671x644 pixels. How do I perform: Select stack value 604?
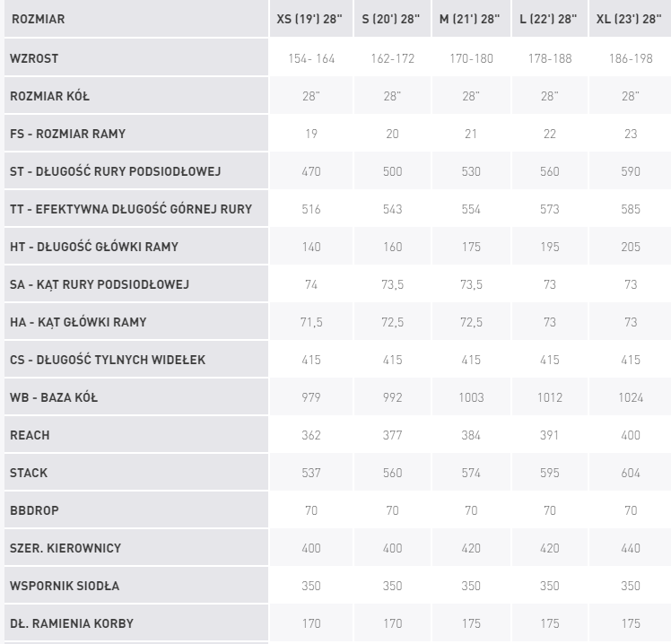click(631, 473)
